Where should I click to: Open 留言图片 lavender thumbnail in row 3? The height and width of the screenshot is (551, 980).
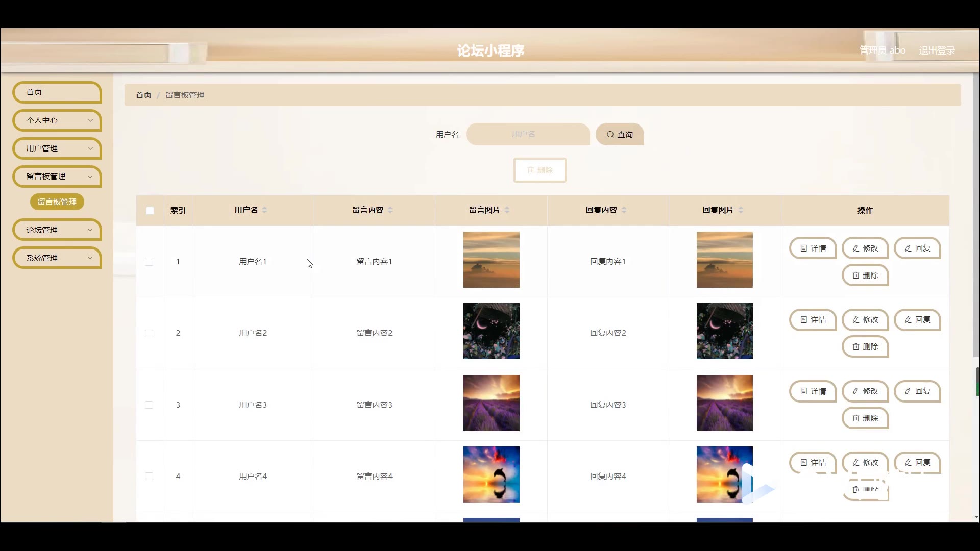(492, 403)
